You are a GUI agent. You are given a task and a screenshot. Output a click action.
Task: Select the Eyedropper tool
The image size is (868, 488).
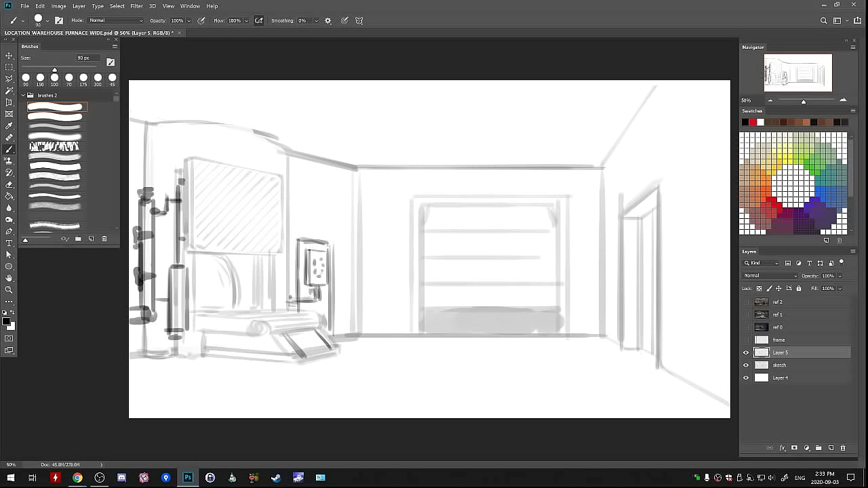pyautogui.click(x=9, y=126)
